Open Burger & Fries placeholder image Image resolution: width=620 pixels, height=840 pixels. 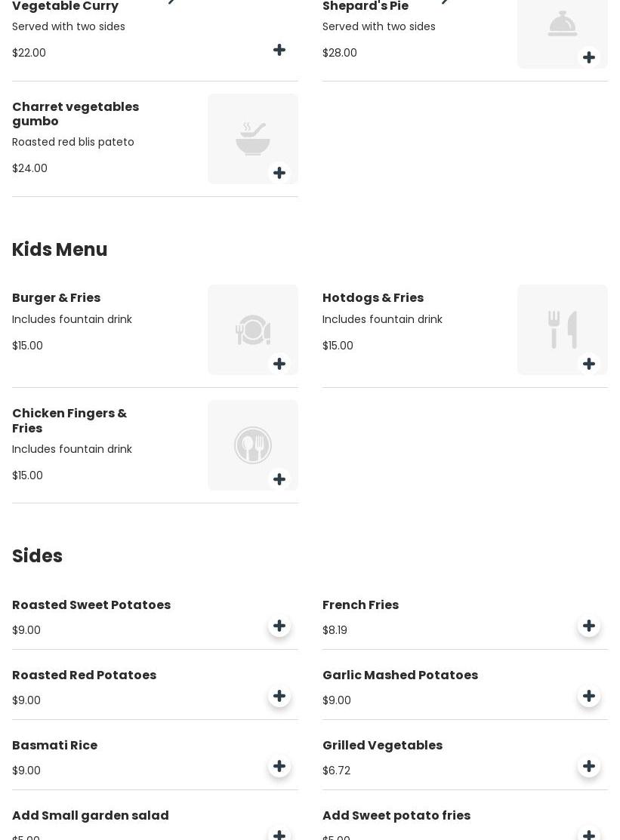click(252, 328)
